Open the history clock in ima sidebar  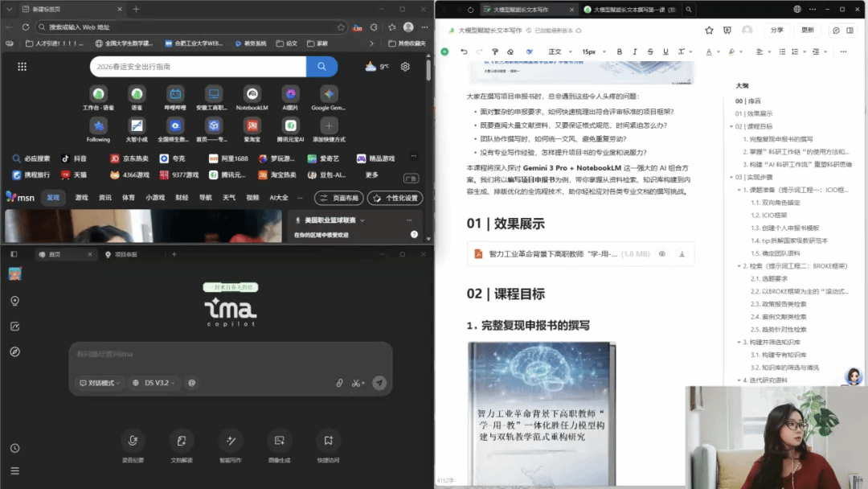pyautogui.click(x=14, y=448)
